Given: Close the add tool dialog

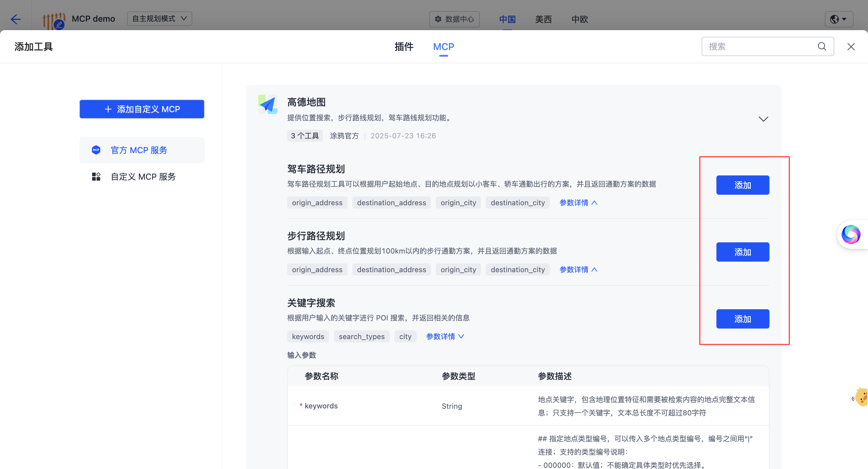Looking at the screenshot, I should (851, 47).
